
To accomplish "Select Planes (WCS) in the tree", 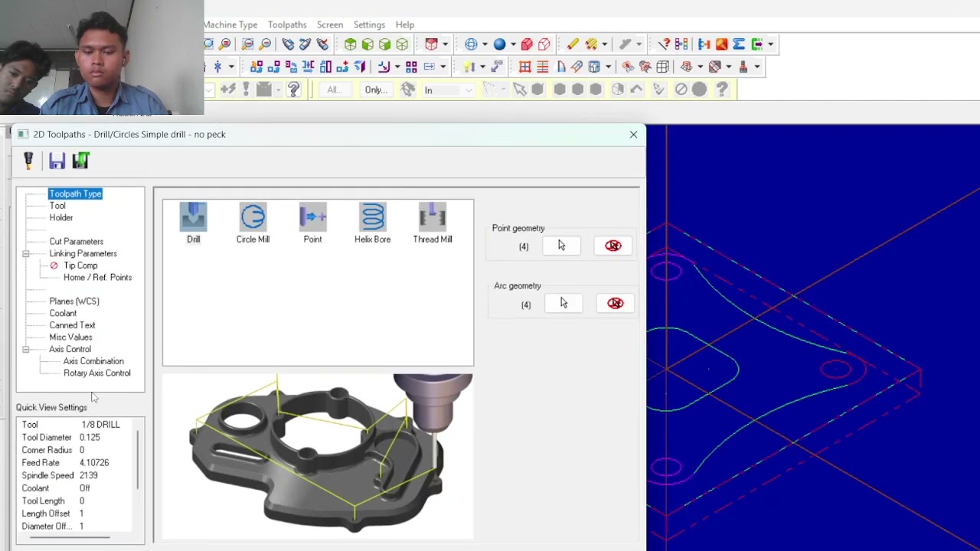I will click(74, 302).
